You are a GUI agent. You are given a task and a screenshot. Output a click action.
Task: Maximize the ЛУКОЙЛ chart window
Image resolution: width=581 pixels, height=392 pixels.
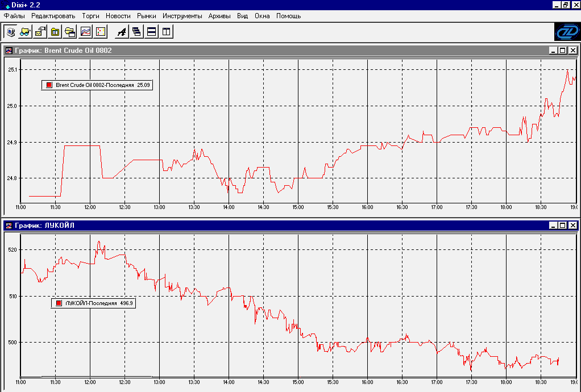pos(562,226)
